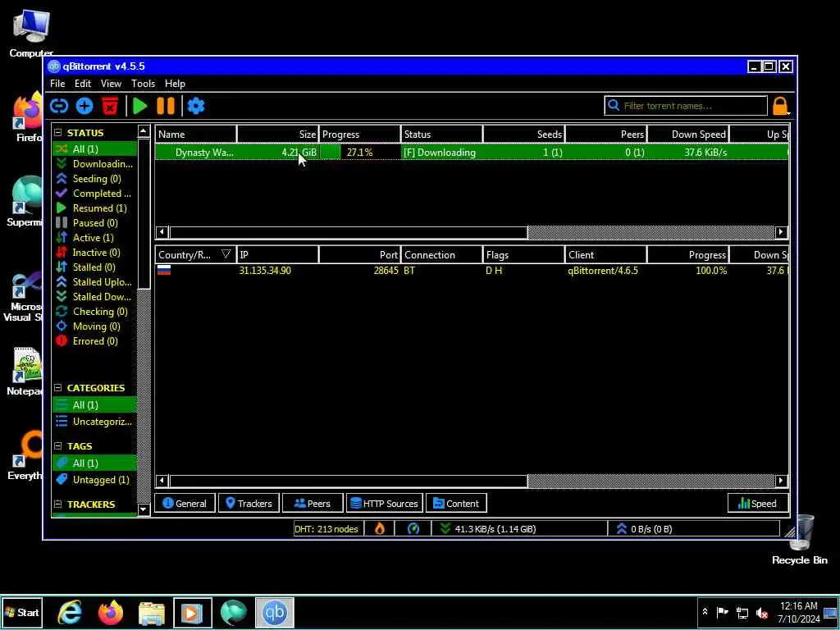The width and height of the screenshot is (840, 630).
Task: Switch to the Peers tab
Action: (313, 504)
